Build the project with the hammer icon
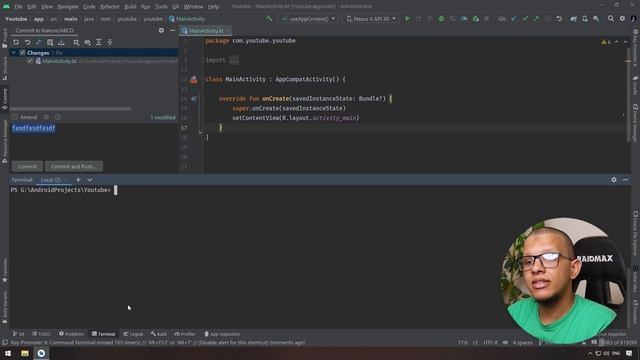Screen dimensions: 640x360 pos(269,19)
